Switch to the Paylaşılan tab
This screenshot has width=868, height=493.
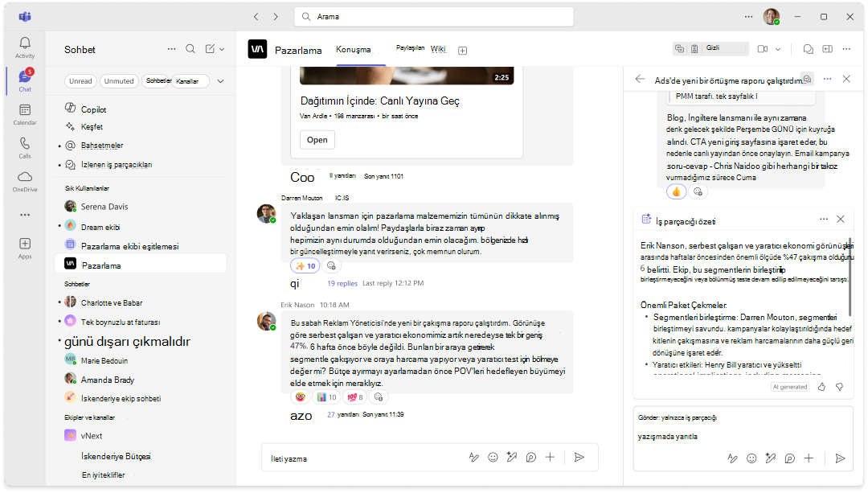pyautogui.click(x=410, y=48)
